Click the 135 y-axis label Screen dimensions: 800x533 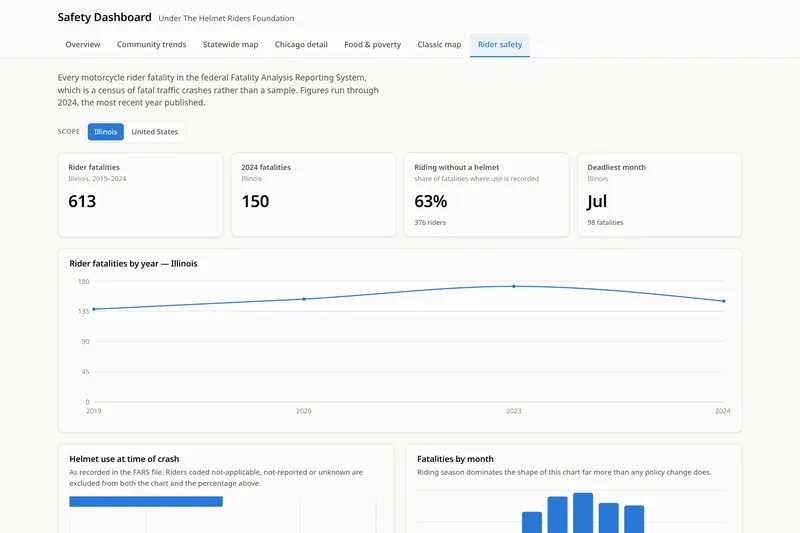tap(84, 311)
